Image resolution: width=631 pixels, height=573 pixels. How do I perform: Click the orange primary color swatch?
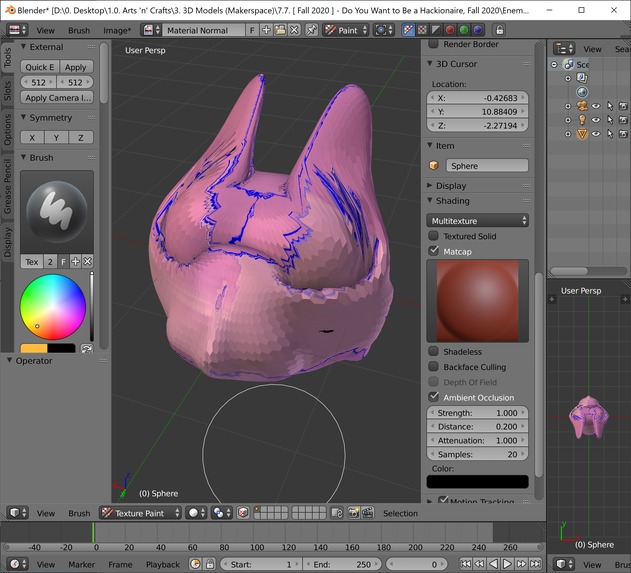point(34,348)
